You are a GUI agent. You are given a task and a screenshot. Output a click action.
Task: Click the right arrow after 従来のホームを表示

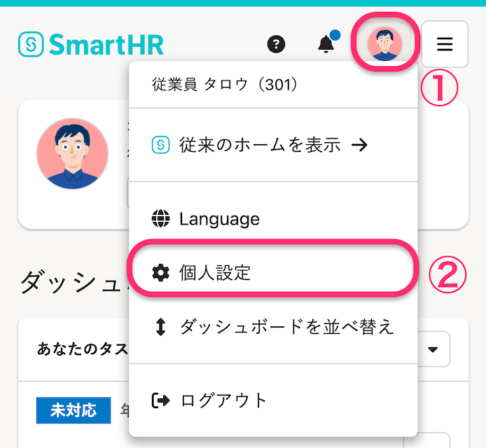(x=359, y=145)
